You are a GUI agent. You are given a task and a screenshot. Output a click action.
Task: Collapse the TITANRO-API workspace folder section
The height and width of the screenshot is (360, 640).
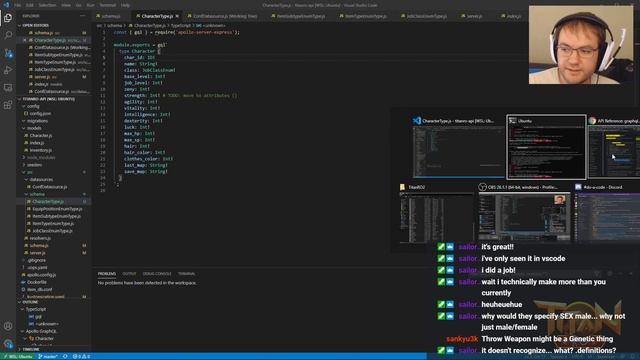coord(54,99)
